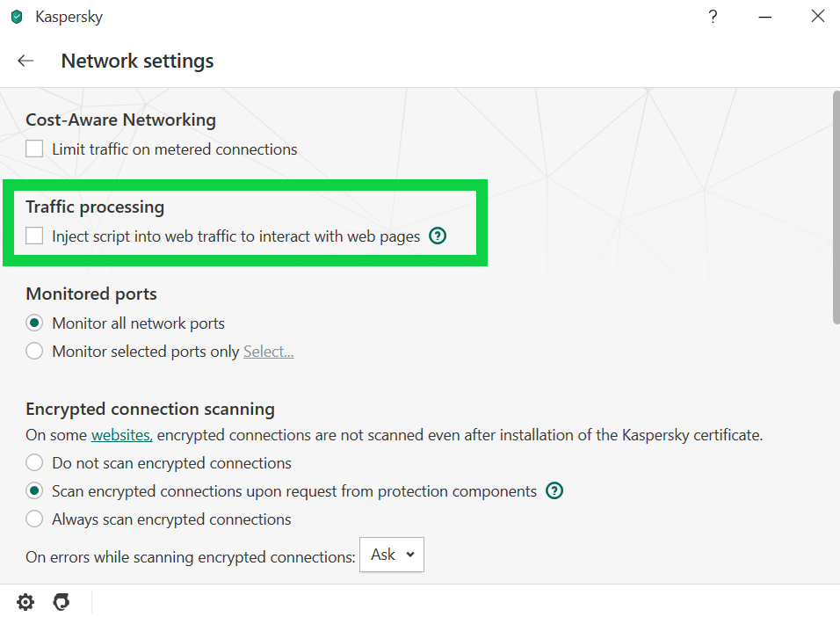Image resolution: width=840 pixels, height=617 pixels.
Task: Show help for Inject script option
Action: pos(438,236)
